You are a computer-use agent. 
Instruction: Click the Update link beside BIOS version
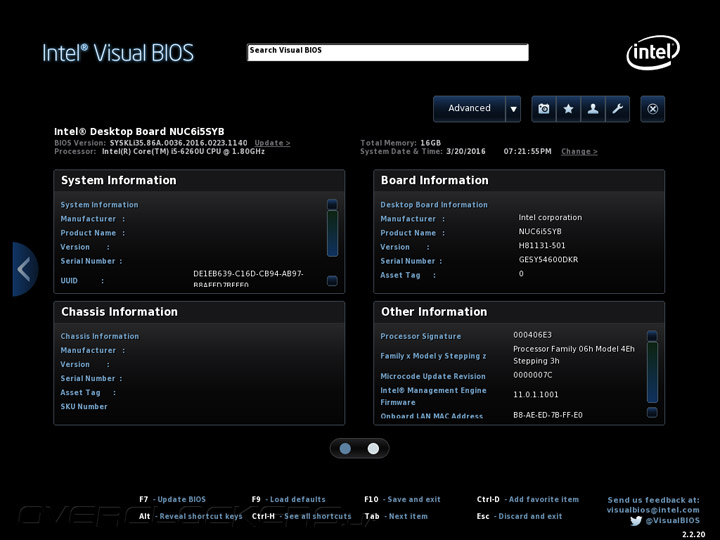[x=272, y=143]
